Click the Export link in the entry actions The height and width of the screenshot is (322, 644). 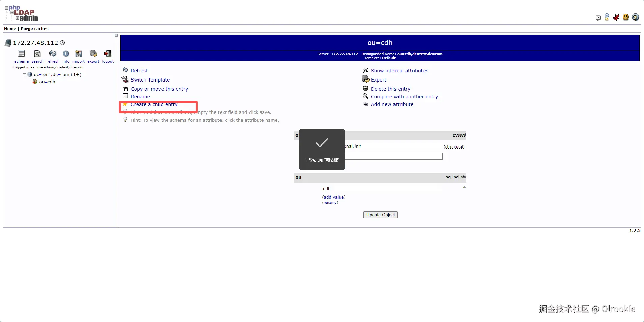(379, 80)
